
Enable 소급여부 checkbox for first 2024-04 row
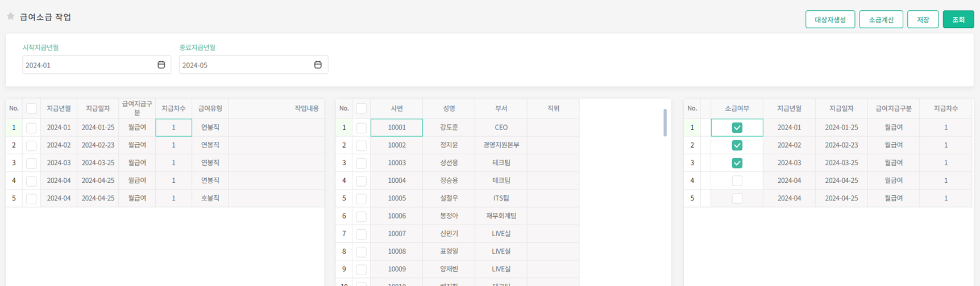click(x=737, y=181)
